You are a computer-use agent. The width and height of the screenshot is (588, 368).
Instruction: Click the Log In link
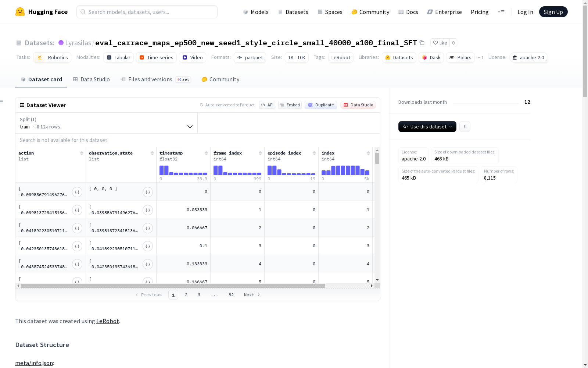(x=525, y=12)
